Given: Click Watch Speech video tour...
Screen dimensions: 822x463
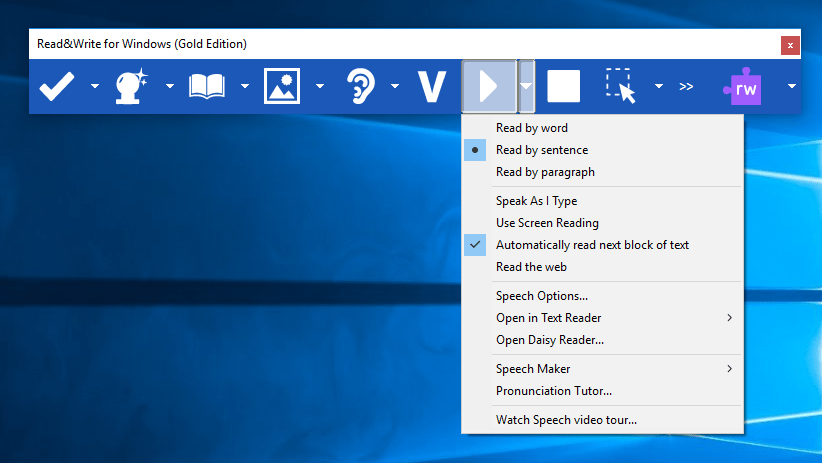Looking at the screenshot, I should (602, 419).
